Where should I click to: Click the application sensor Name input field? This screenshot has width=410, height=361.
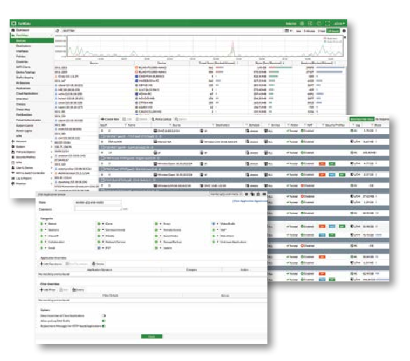(x=98, y=202)
